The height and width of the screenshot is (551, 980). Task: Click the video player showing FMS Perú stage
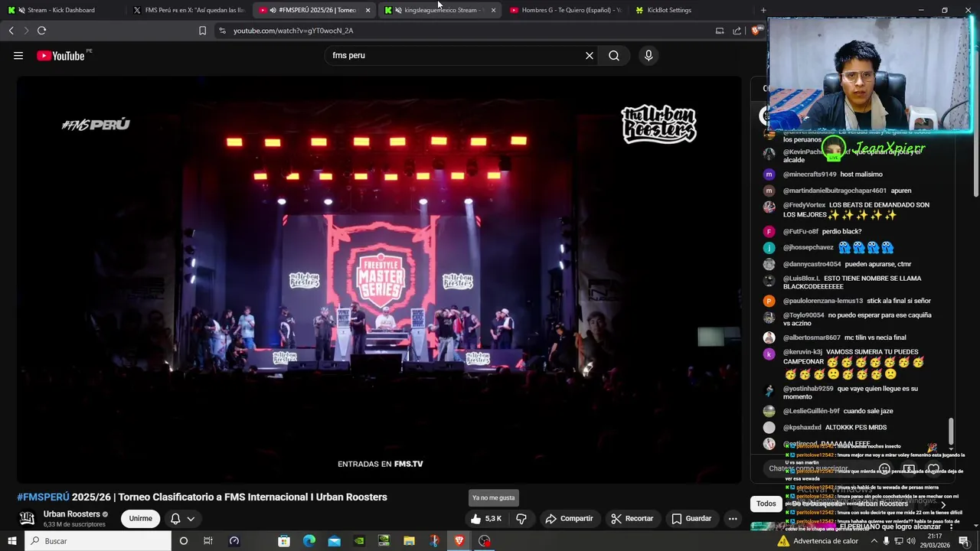pos(379,279)
